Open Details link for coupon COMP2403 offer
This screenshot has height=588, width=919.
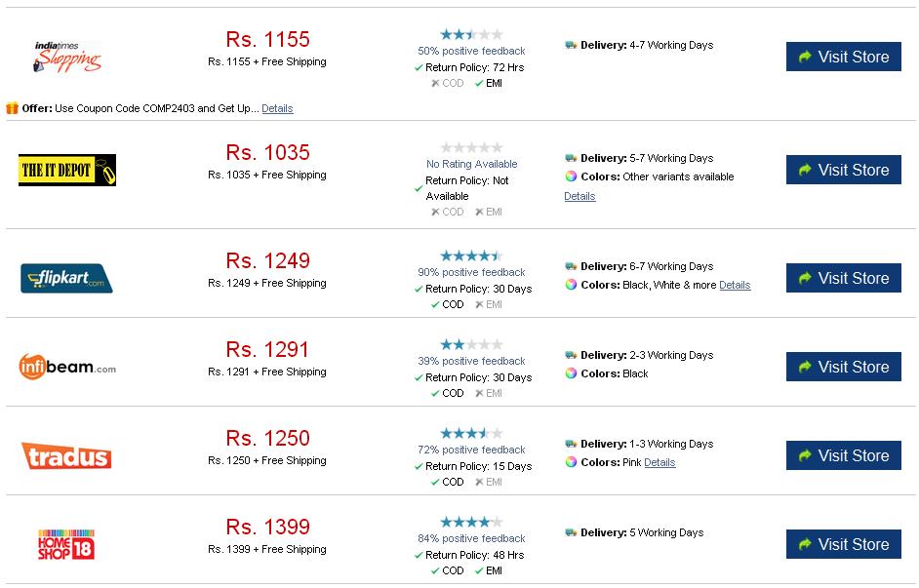point(277,108)
